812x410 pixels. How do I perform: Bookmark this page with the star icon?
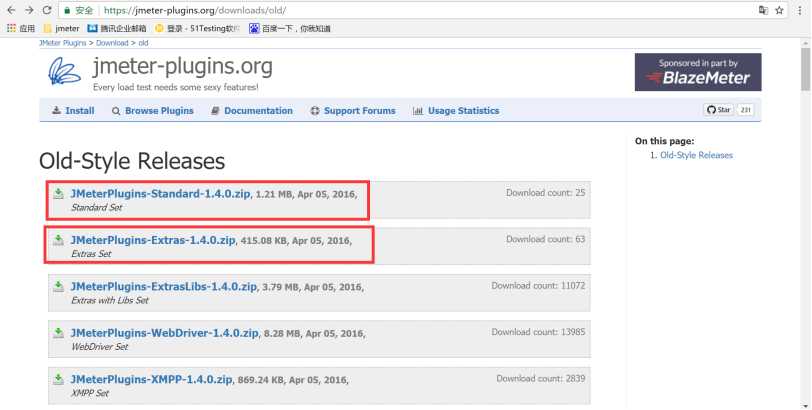click(779, 10)
